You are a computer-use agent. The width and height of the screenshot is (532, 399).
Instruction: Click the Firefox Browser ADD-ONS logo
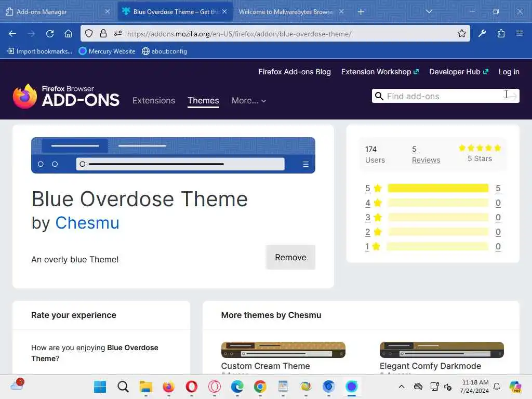(66, 96)
